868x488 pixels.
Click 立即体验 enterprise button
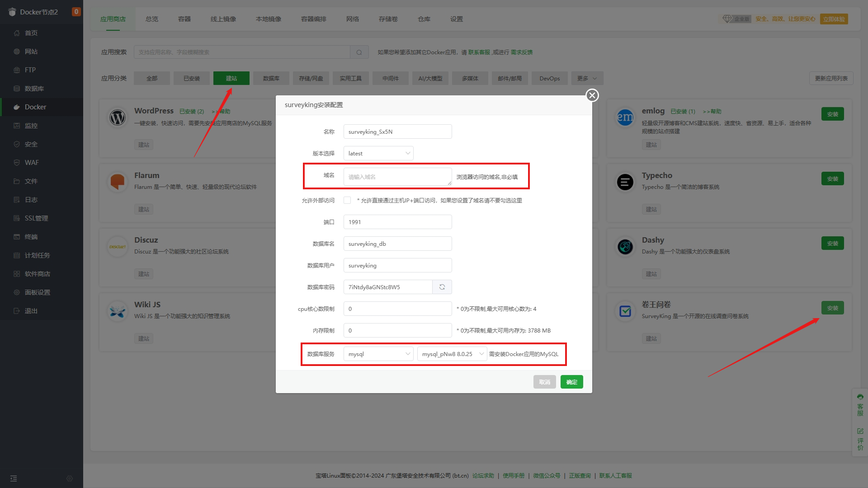(x=834, y=19)
